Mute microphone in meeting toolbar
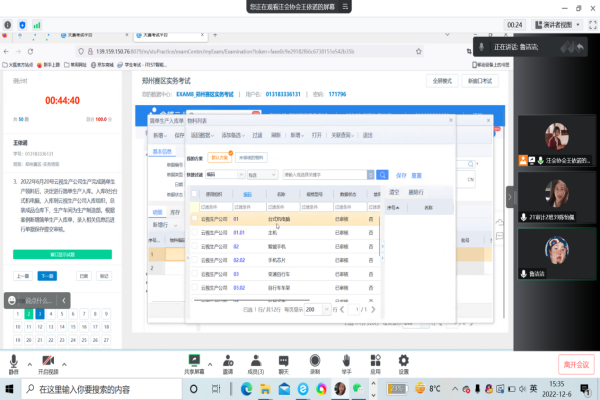The image size is (600, 400). point(14,360)
